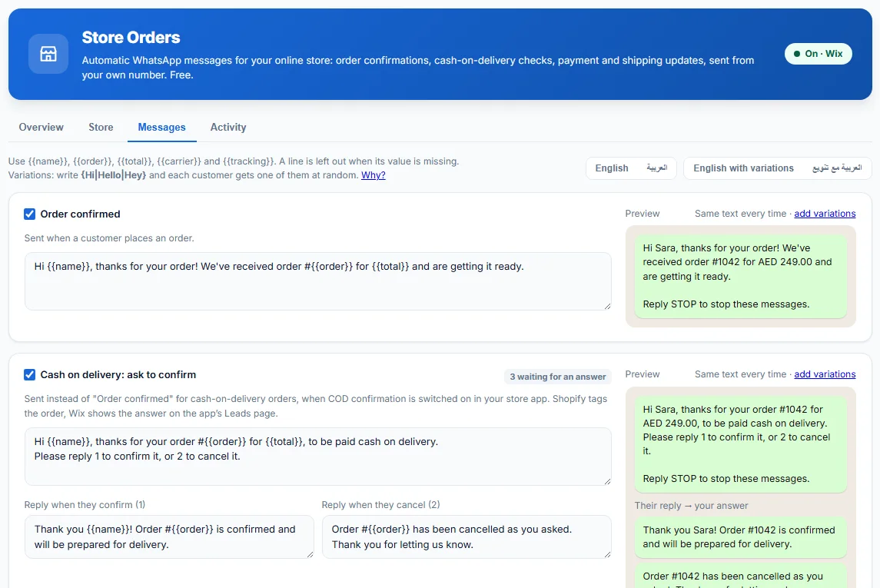Screen dimensions: 880x588
Task: Apply the English template preset
Action: click(x=612, y=168)
